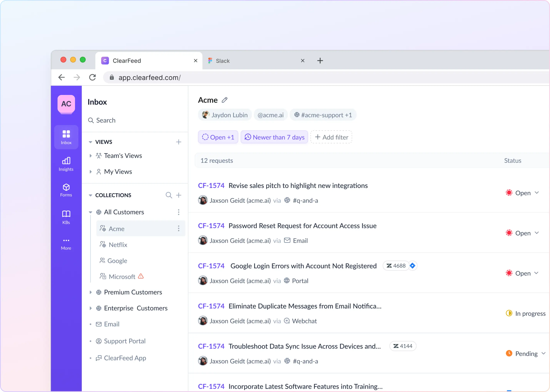Image resolution: width=550 pixels, height=392 pixels.
Task: Expand the Premium Customers collection
Action: click(x=91, y=292)
